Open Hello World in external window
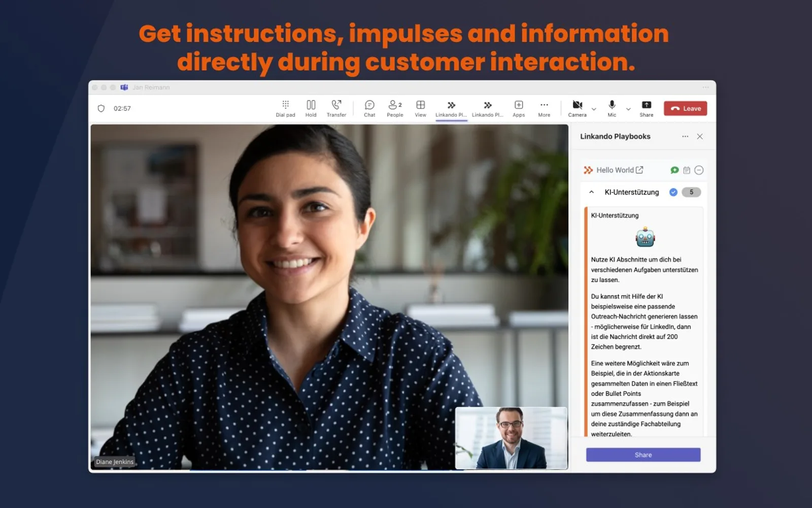The width and height of the screenshot is (812, 508). point(639,170)
